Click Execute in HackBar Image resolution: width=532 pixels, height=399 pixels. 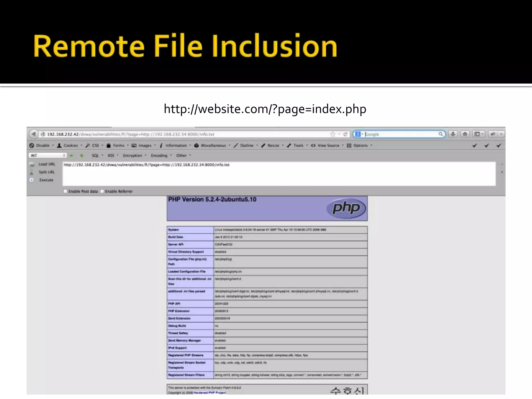coord(46,180)
